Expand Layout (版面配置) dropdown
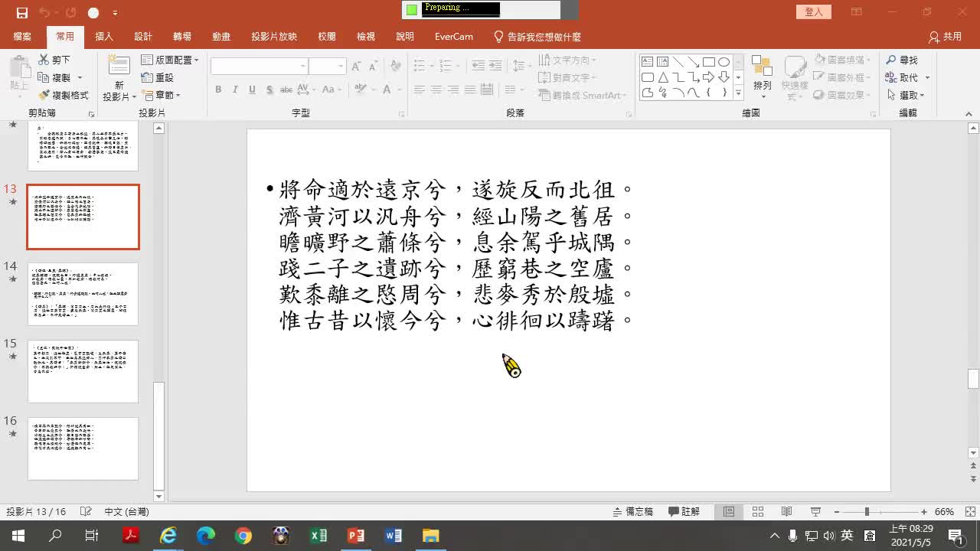The height and width of the screenshot is (551, 980). (x=170, y=60)
